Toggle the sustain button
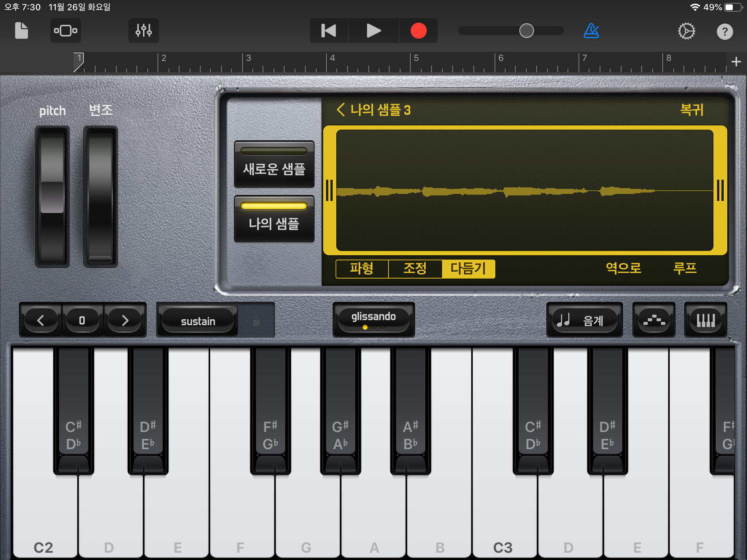The image size is (747, 560). (x=198, y=321)
